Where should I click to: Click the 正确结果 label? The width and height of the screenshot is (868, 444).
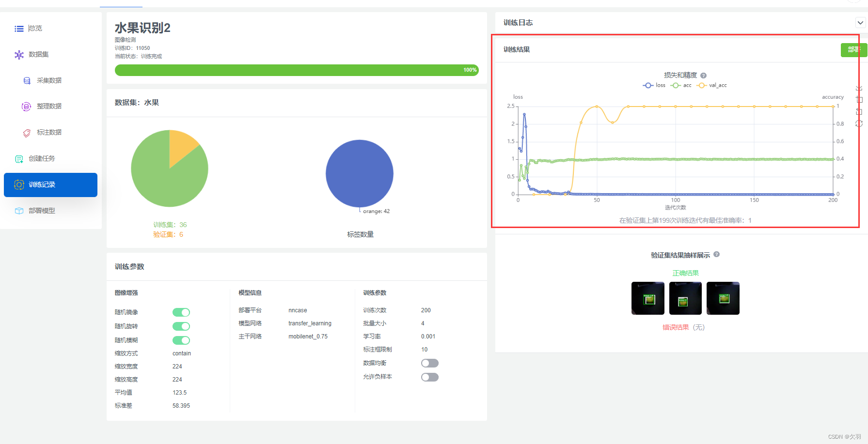click(x=685, y=273)
